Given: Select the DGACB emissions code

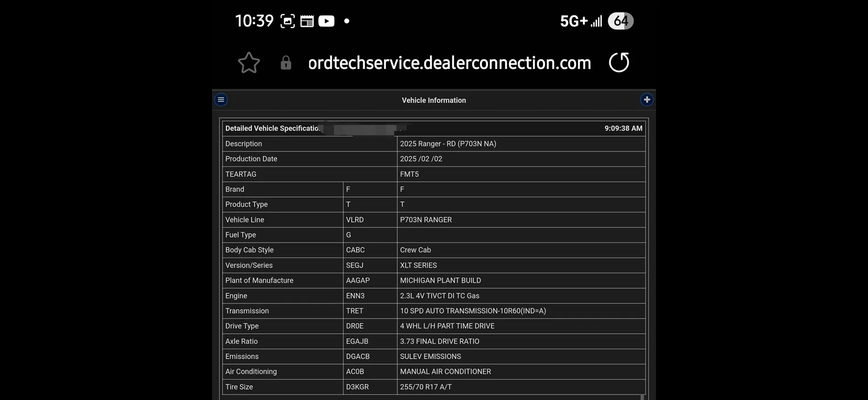Looking at the screenshot, I should (x=358, y=357).
